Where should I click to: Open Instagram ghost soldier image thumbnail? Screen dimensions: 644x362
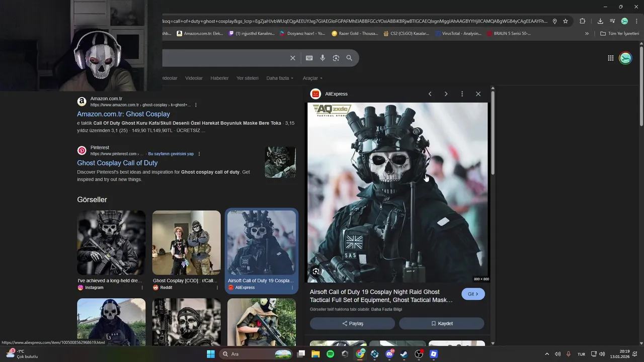[111, 243]
